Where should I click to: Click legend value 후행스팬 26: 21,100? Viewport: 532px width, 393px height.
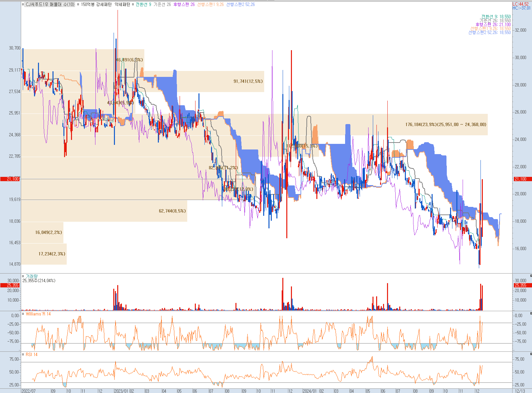click(x=493, y=24)
